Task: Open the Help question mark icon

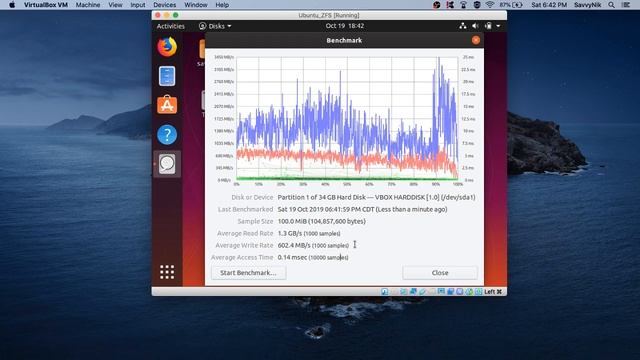Action: pyautogui.click(x=167, y=134)
